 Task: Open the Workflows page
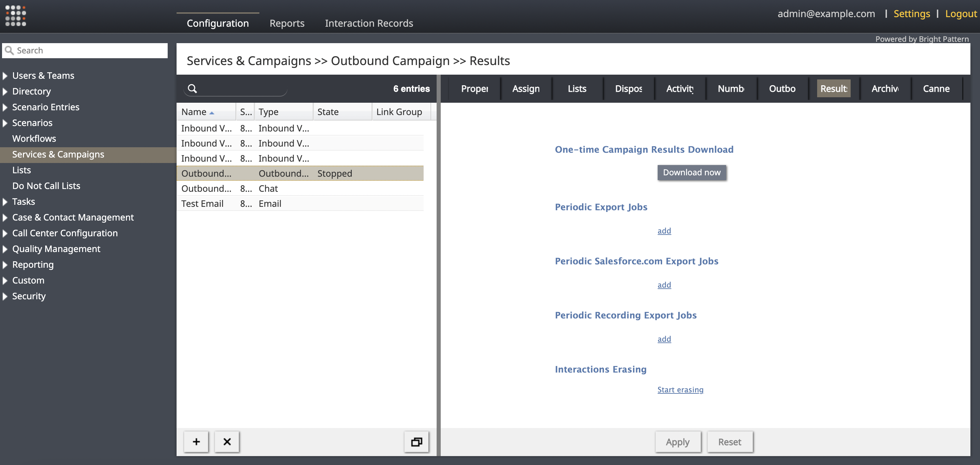tap(34, 139)
